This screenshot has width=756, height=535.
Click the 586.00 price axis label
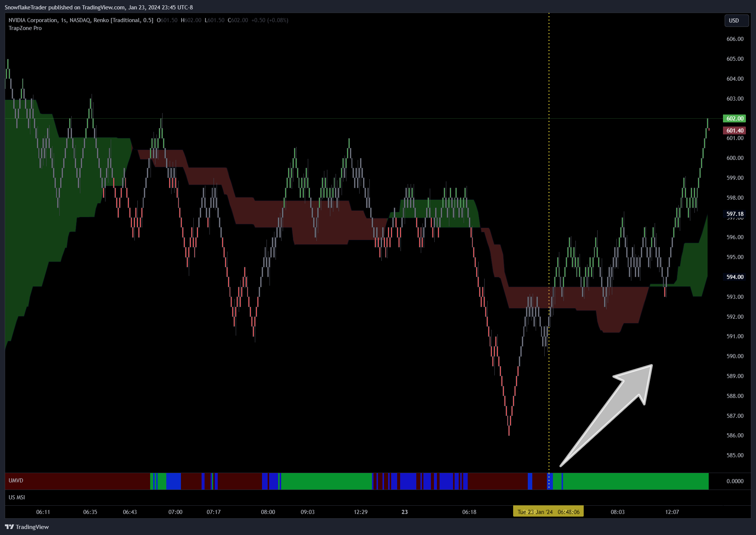[735, 436]
